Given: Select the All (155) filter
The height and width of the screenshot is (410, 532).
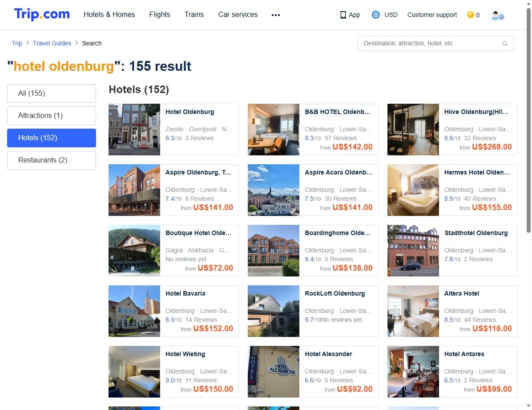Looking at the screenshot, I should pyautogui.click(x=52, y=93).
